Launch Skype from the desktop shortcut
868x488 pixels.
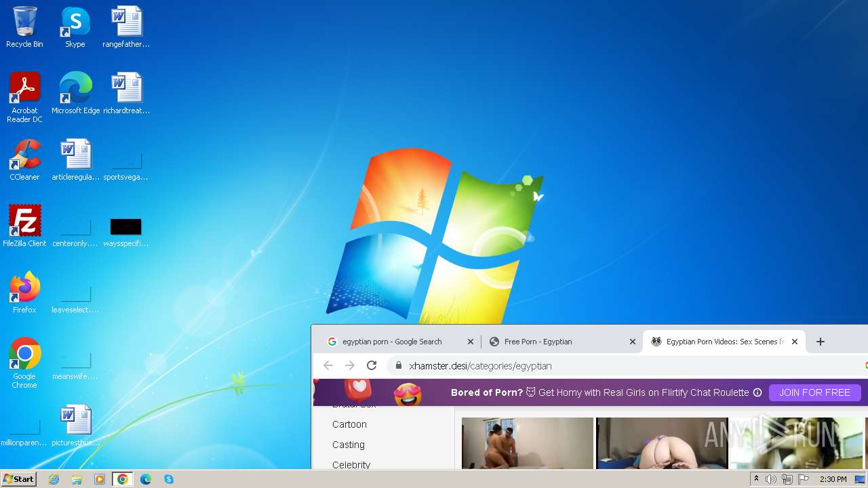(x=75, y=28)
